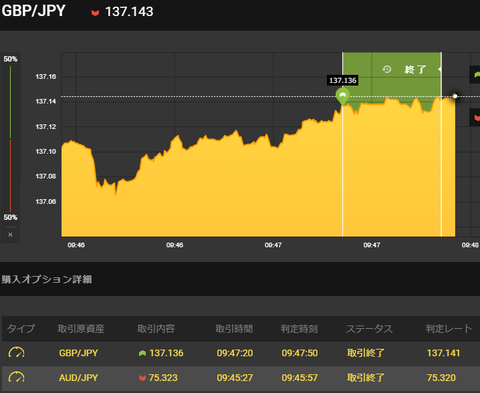
Task: Click the red down arrow beside 75.323
Action: [142, 378]
